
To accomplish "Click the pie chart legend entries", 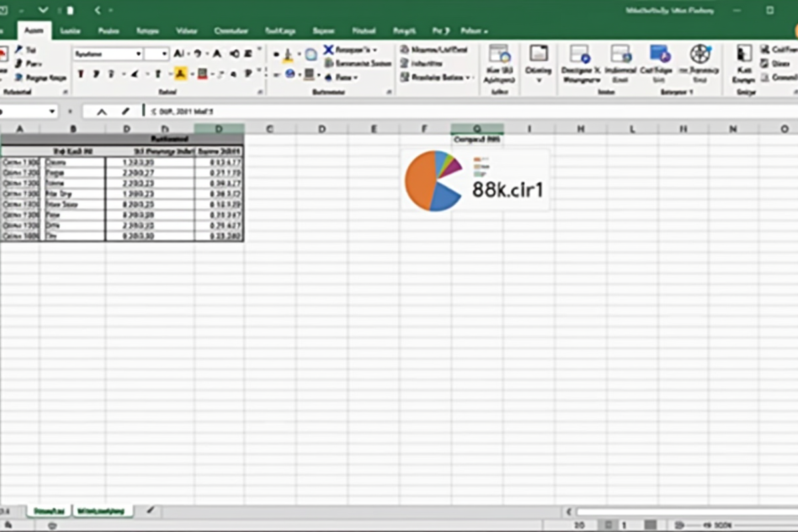I will coord(480,166).
